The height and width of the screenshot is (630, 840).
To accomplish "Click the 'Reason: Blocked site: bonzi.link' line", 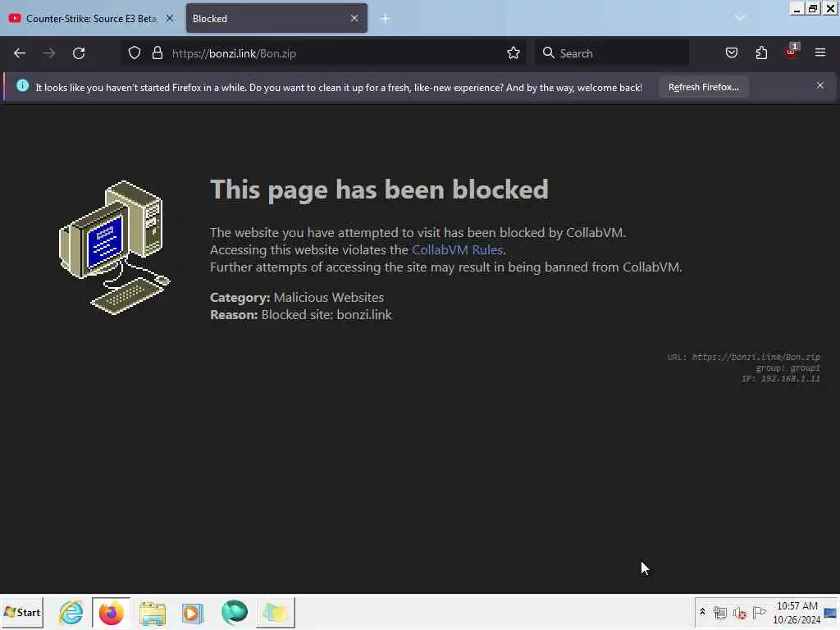I will point(300,314).
